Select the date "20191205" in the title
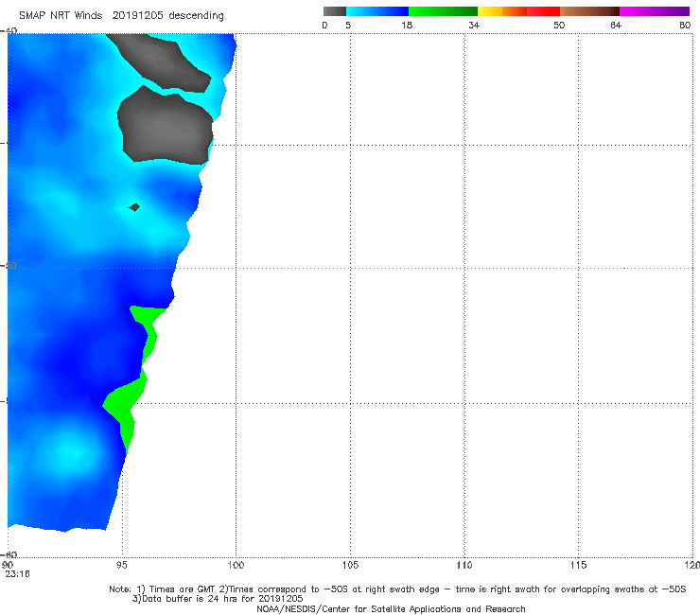 [x=137, y=16]
